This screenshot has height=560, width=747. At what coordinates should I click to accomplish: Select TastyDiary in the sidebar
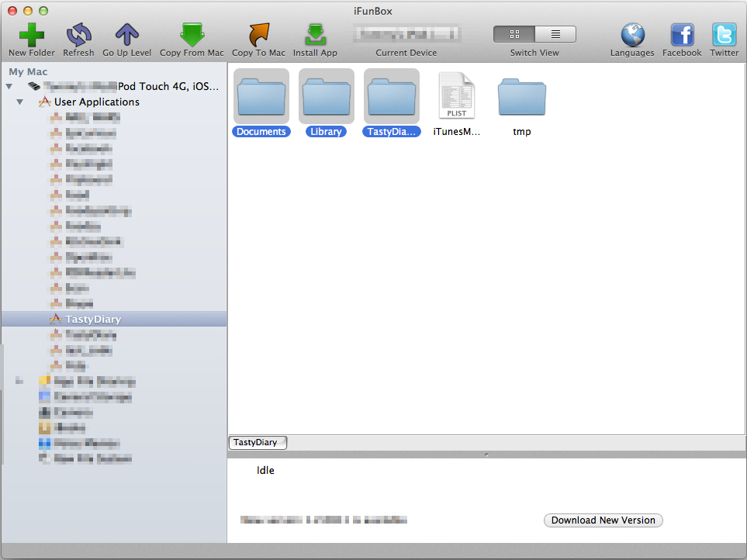[92, 319]
